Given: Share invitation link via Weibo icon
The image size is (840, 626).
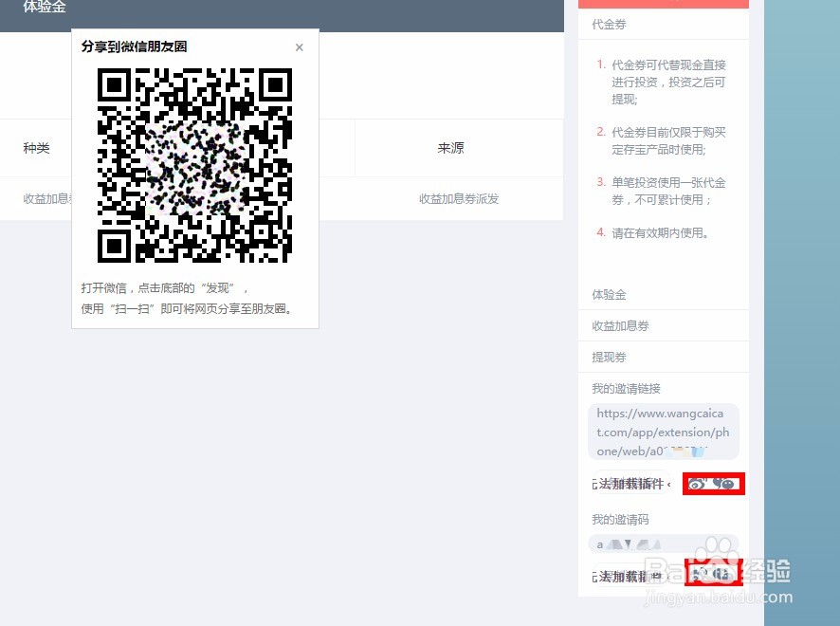Looking at the screenshot, I should (697, 484).
